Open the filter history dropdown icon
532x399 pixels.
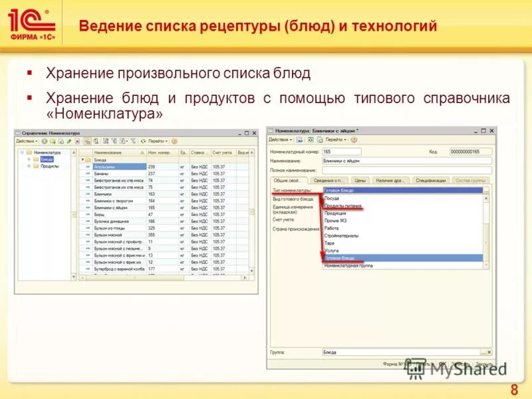pyautogui.click(x=124, y=141)
